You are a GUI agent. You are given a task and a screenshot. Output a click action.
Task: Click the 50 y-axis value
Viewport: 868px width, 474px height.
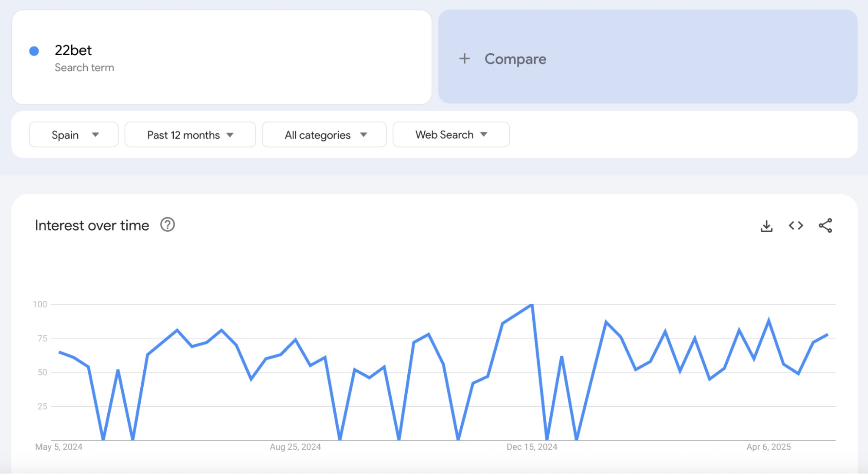coord(42,372)
